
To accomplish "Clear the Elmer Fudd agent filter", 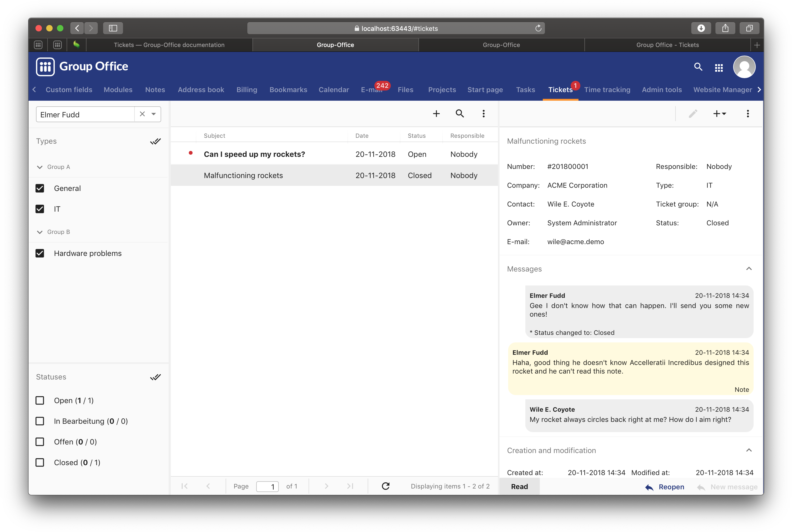I will 142,114.
